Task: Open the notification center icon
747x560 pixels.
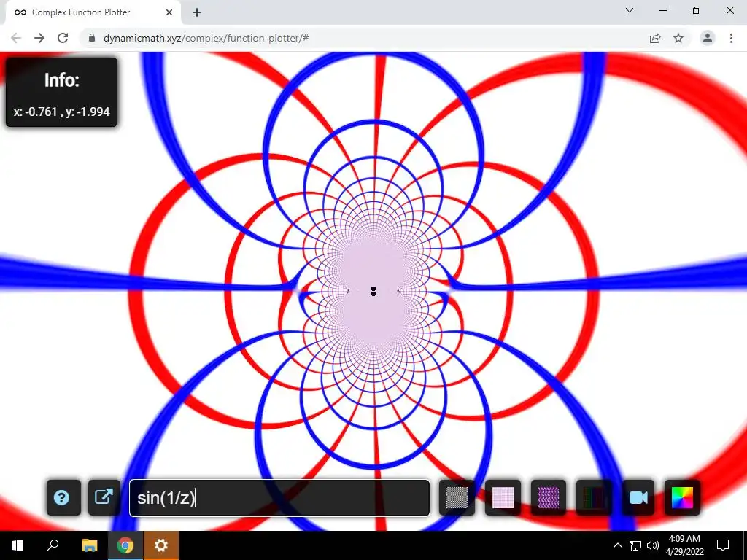Action: pyautogui.click(x=723, y=545)
